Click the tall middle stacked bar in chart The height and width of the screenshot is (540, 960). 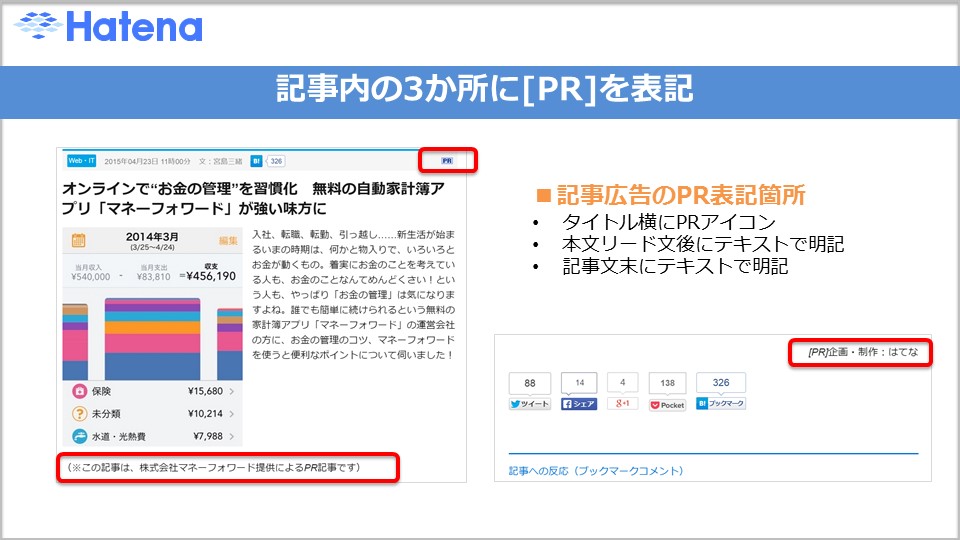point(152,339)
